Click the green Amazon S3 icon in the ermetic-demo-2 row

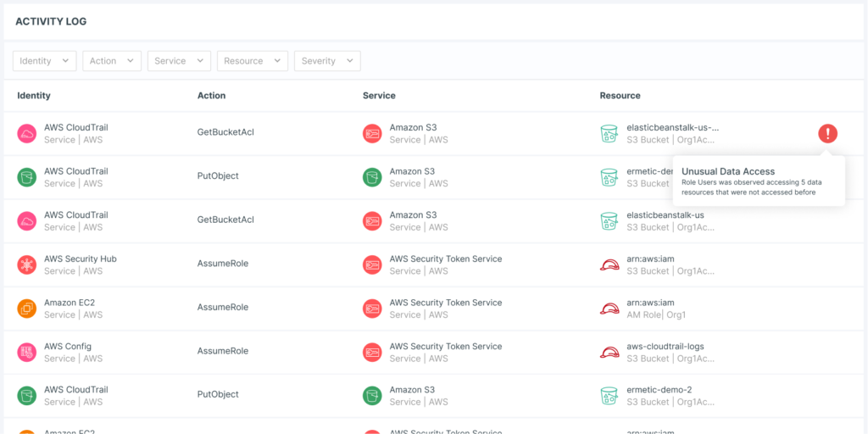(x=373, y=395)
